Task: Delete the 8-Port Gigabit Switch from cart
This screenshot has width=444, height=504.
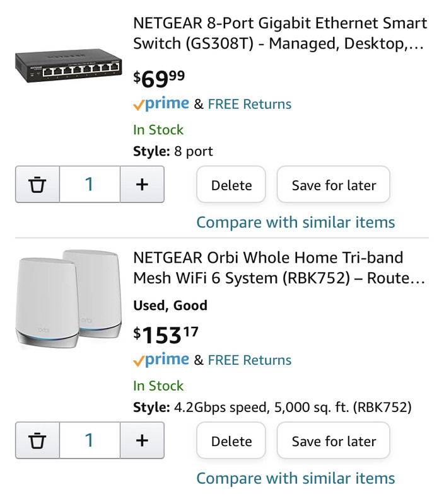Action: click(231, 185)
